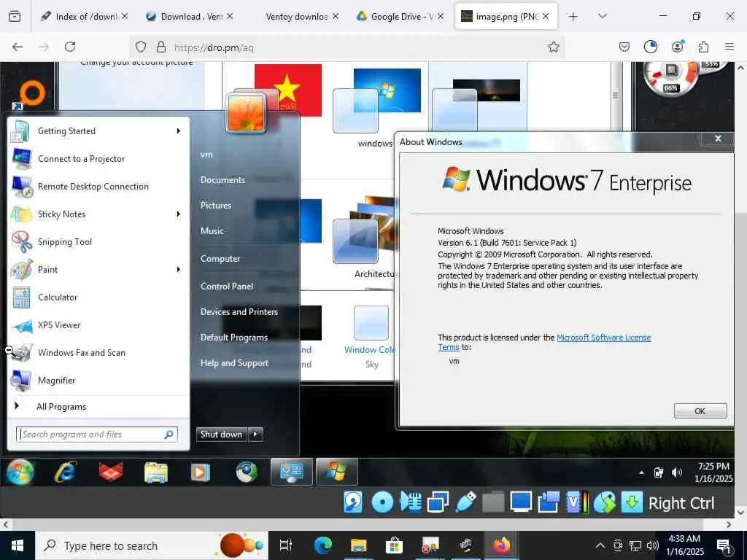
Task: Open Microsoft Store on Windows 10 taskbar
Action: [394, 545]
